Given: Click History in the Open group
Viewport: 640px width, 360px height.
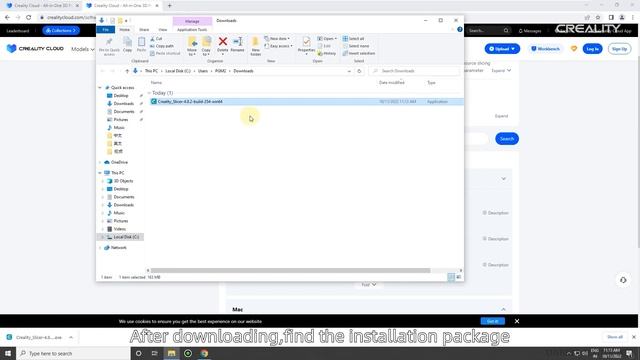Looking at the screenshot, I should tap(327, 53).
